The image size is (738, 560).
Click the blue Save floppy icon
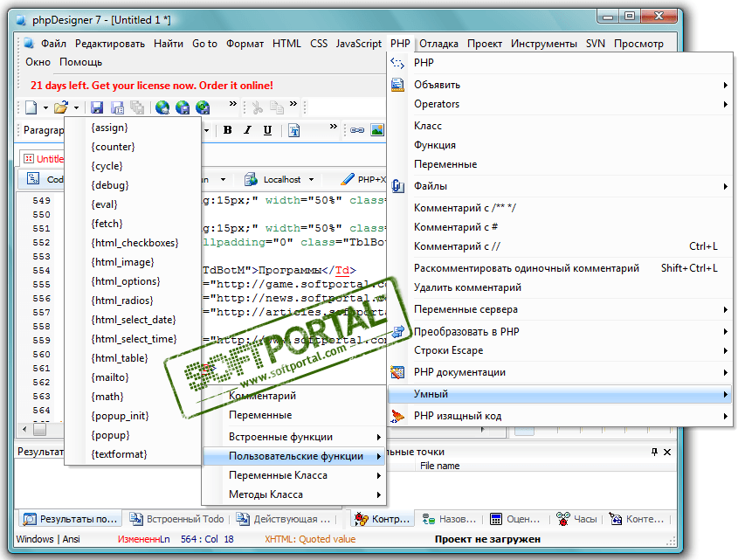[x=97, y=107]
